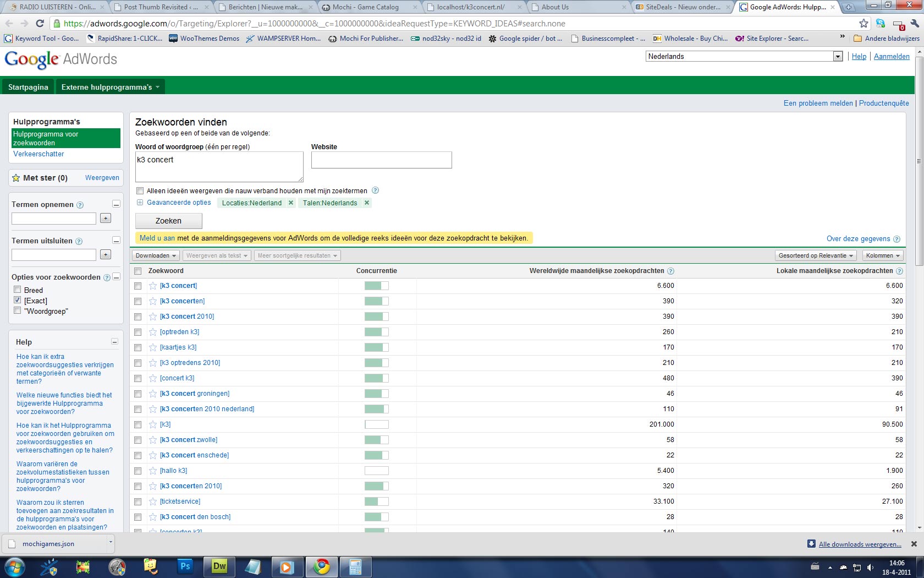Click help icon next to Over deze gegevens
Screen dimensions: 924x578
pyautogui.click(x=897, y=239)
